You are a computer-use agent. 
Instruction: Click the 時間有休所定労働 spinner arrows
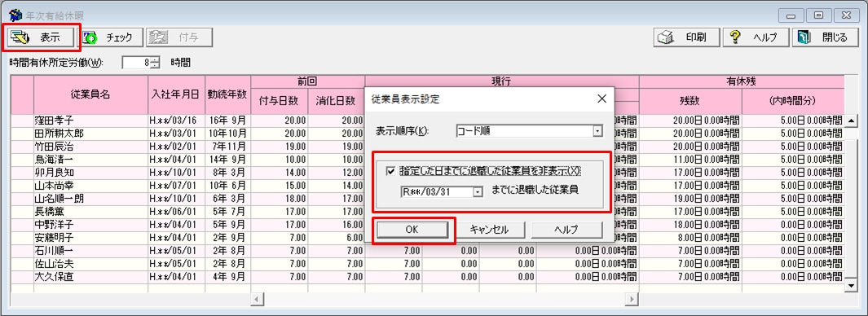pos(154,63)
